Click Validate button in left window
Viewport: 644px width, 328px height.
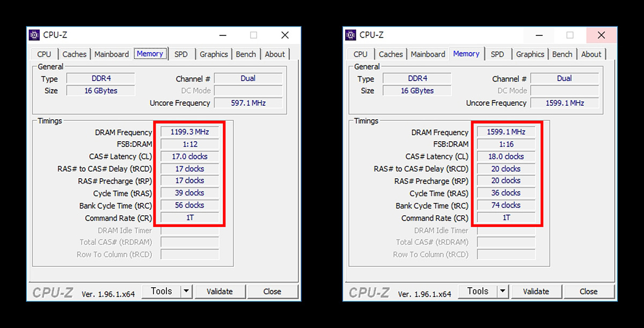click(219, 291)
